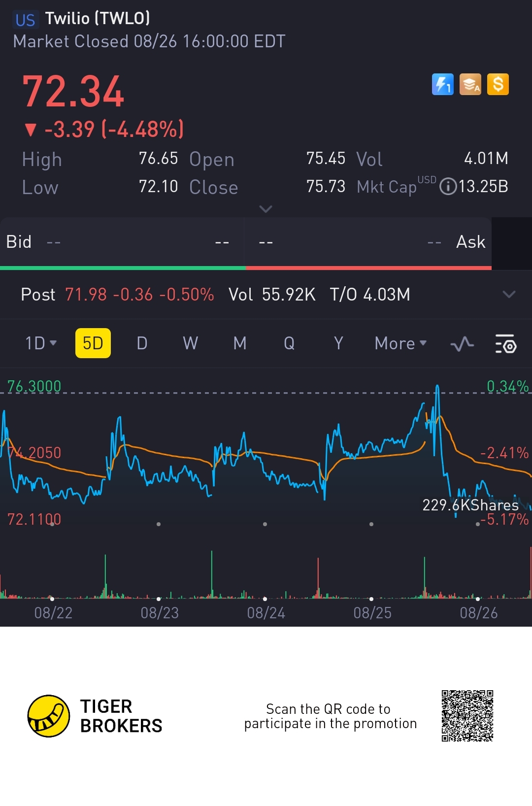This screenshot has height=806, width=532.
Task: Tap the High value 76.65
Action: [158, 159]
